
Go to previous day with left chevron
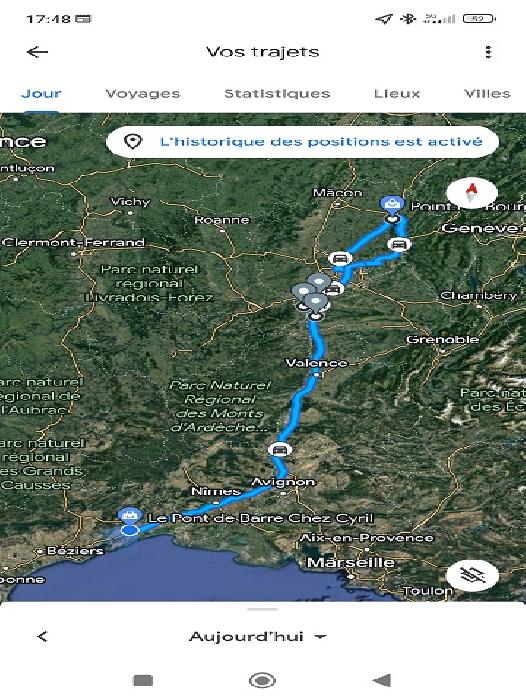coord(42,637)
